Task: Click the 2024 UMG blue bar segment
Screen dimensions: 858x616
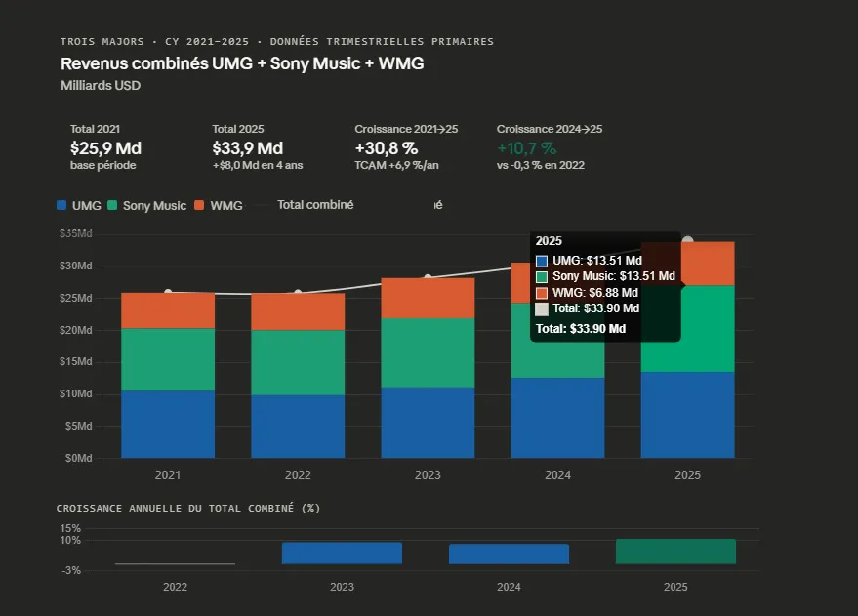Action: [557, 417]
